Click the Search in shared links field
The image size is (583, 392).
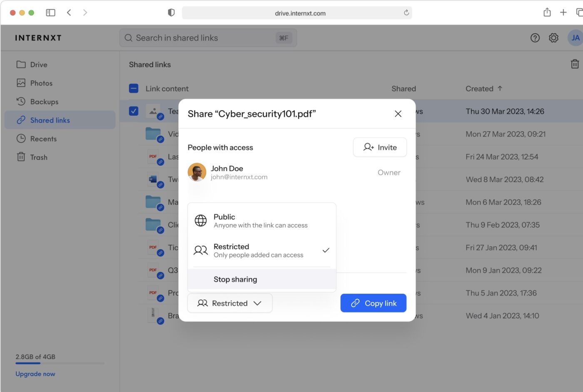[208, 38]
